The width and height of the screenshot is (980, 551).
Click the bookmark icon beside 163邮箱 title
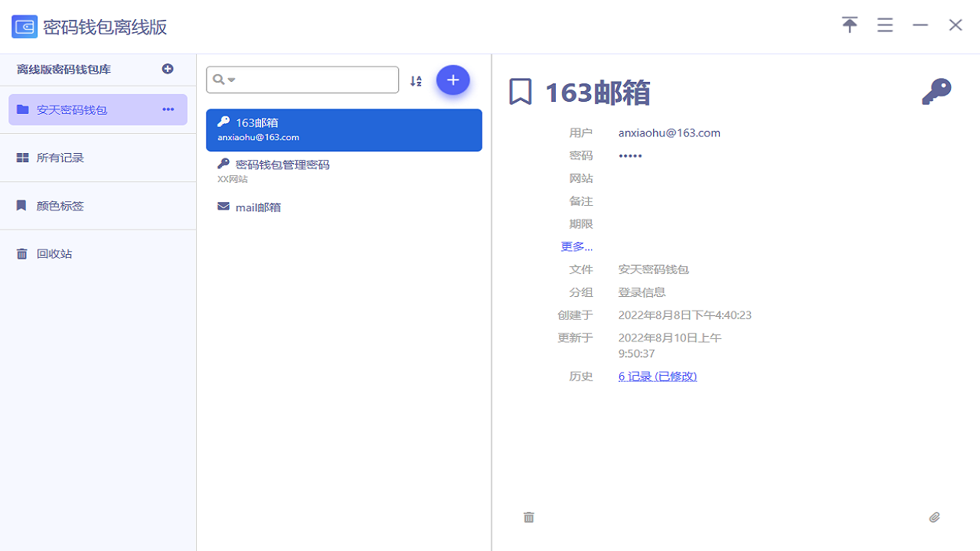click(520, 91)
